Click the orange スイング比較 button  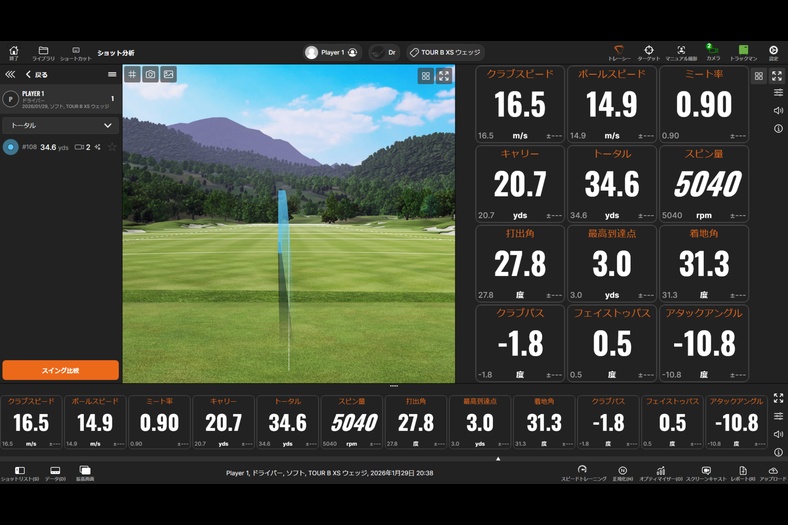[60, 370]
